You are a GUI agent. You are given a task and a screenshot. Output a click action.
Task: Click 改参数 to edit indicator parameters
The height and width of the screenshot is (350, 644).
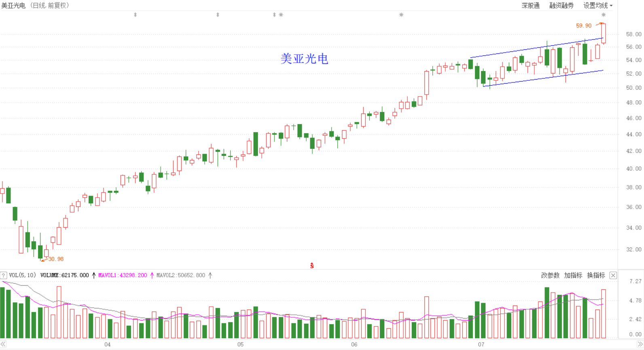(x=550, y=275)
